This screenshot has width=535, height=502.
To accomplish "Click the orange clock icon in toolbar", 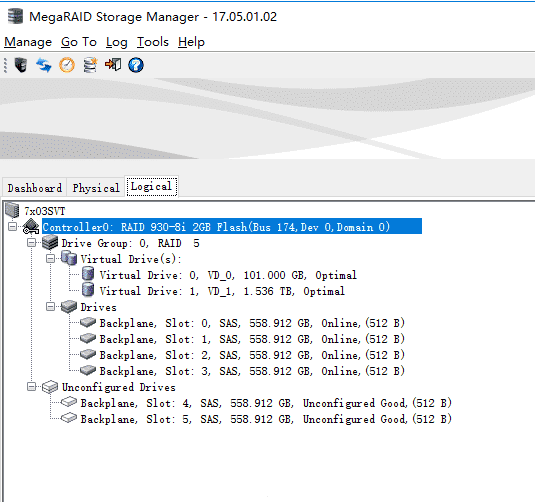I will pos(67,65).
